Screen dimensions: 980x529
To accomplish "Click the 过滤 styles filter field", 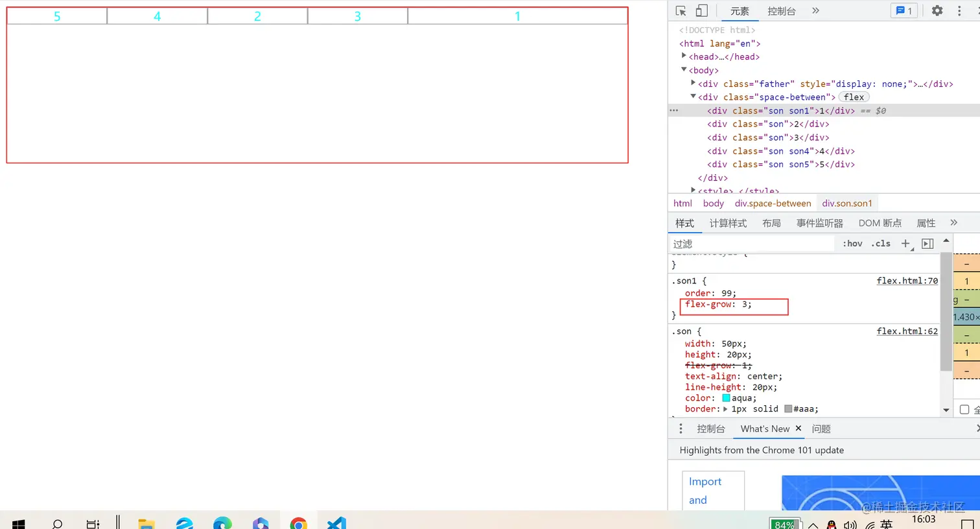I will 752,244.
